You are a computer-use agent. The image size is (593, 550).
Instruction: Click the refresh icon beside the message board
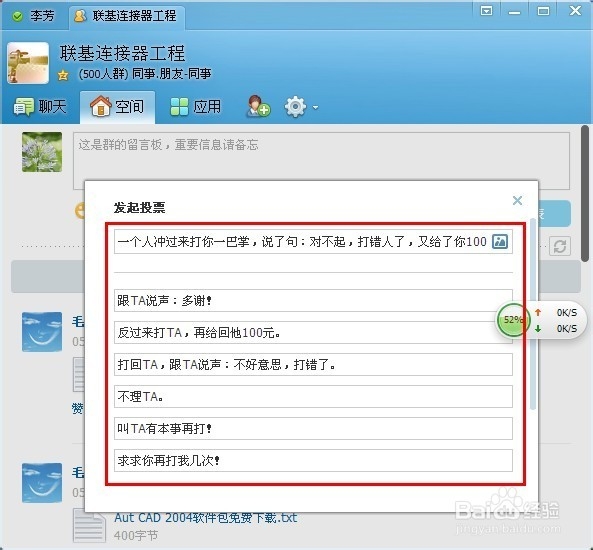point(560,246)
